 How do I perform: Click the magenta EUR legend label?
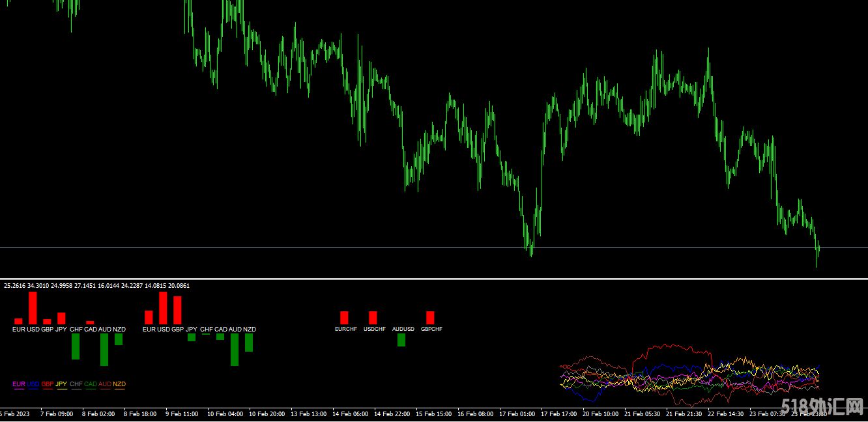pos(19,384)
